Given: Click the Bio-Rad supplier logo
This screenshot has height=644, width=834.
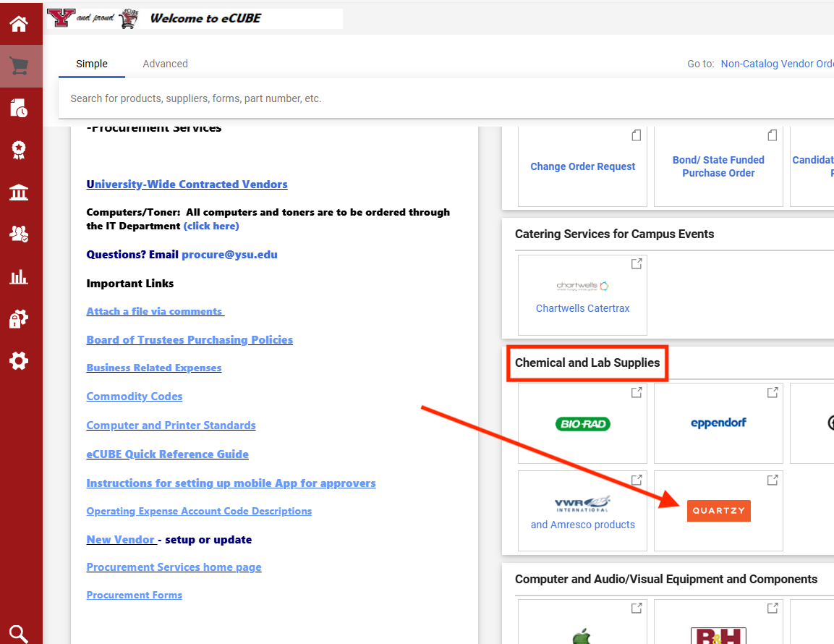Looking at the screenshot, I should coord(582,424).
